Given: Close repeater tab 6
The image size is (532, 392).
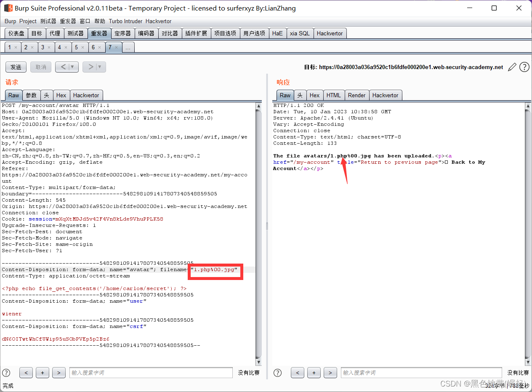Looking at the screenshot, I should 100,48.
